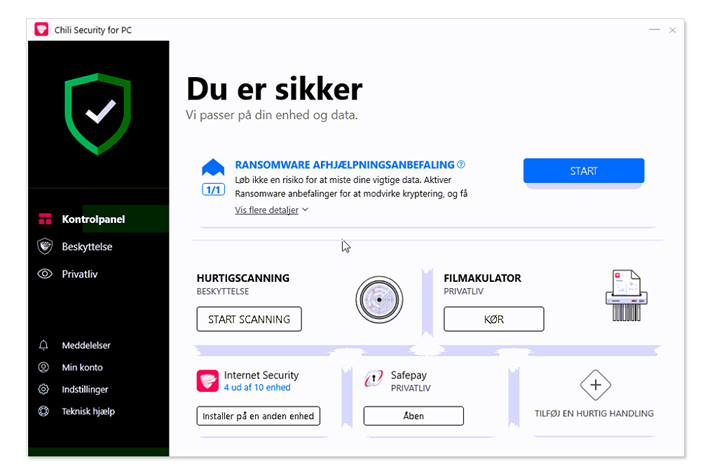Click the file shredder icon

point(627,295)
